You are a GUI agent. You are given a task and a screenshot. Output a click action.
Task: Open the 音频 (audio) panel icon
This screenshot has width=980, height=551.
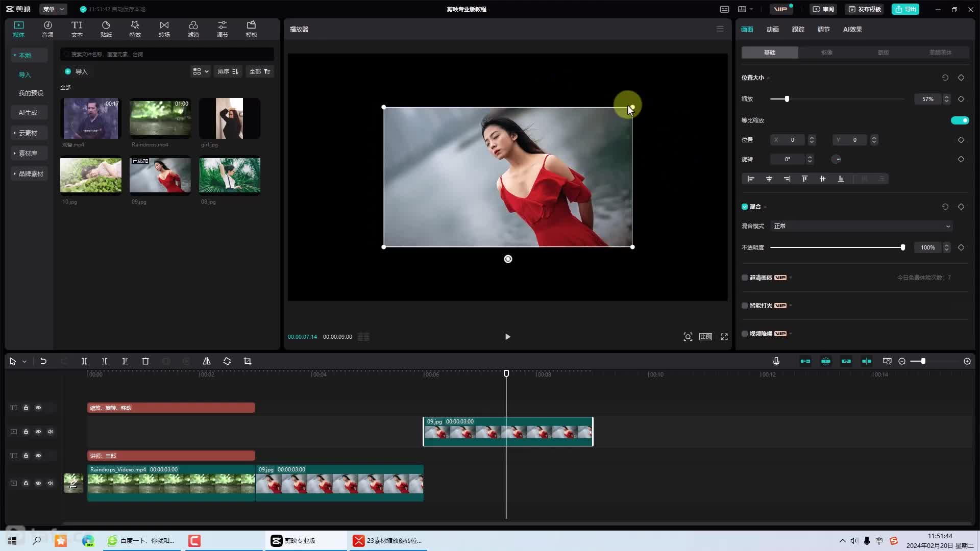click(47, 29)
